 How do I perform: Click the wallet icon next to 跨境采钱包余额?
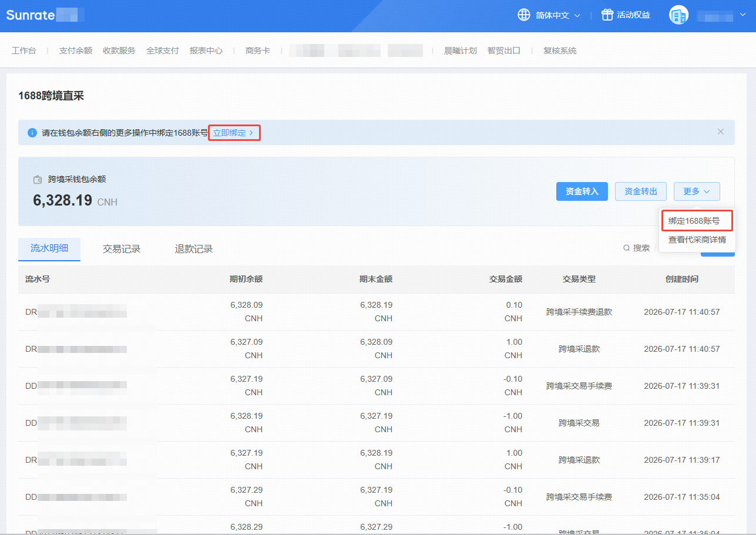point(38,180)
